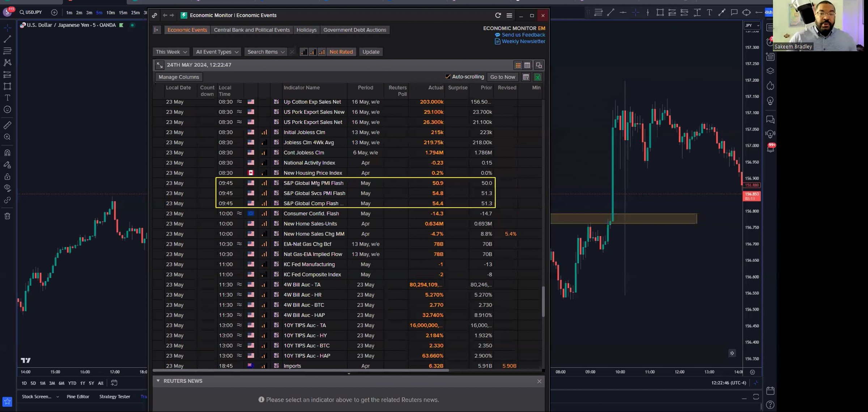Viewport: 868px width, 412px height.
Task: Collapse the Reuters News panel
Action: 158,381
